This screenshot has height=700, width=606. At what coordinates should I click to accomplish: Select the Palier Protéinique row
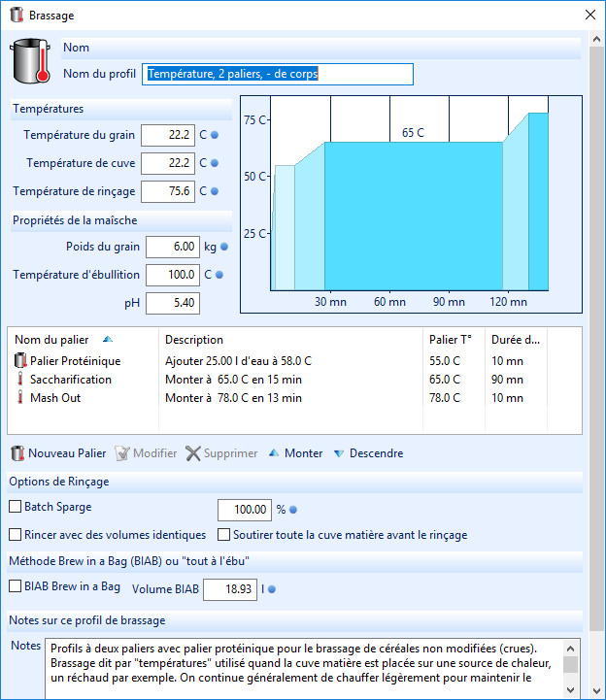pyautogui.click(x=75, y=361)
